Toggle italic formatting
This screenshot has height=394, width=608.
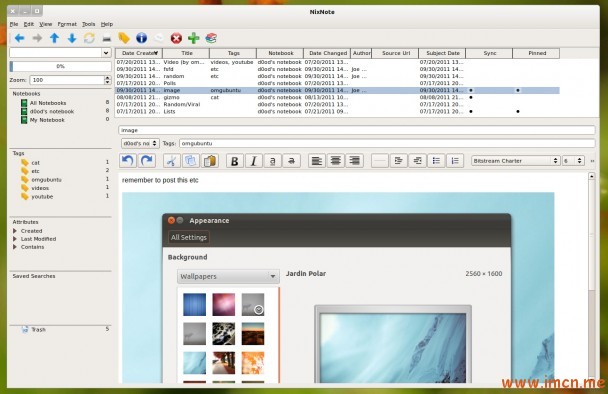254,161
